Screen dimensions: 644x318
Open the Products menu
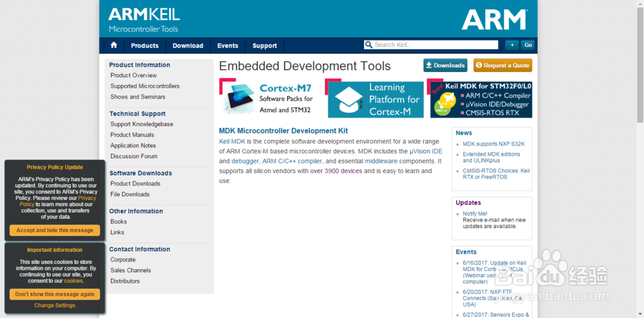(144, 46)
